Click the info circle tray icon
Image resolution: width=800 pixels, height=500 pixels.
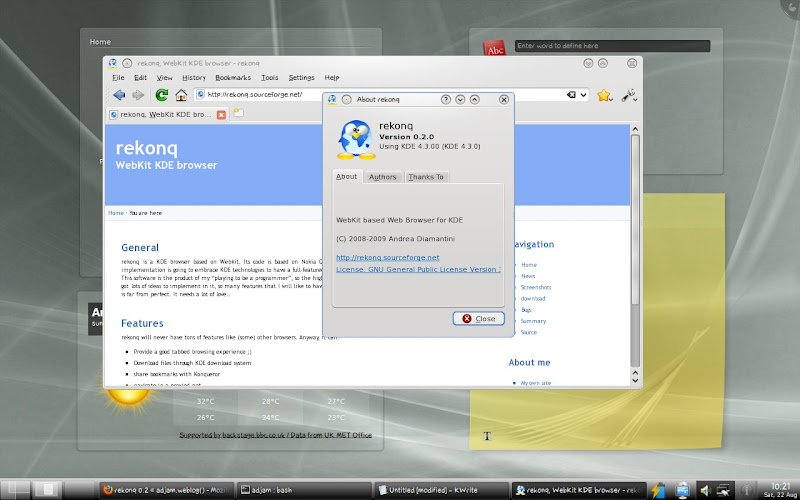746,491
